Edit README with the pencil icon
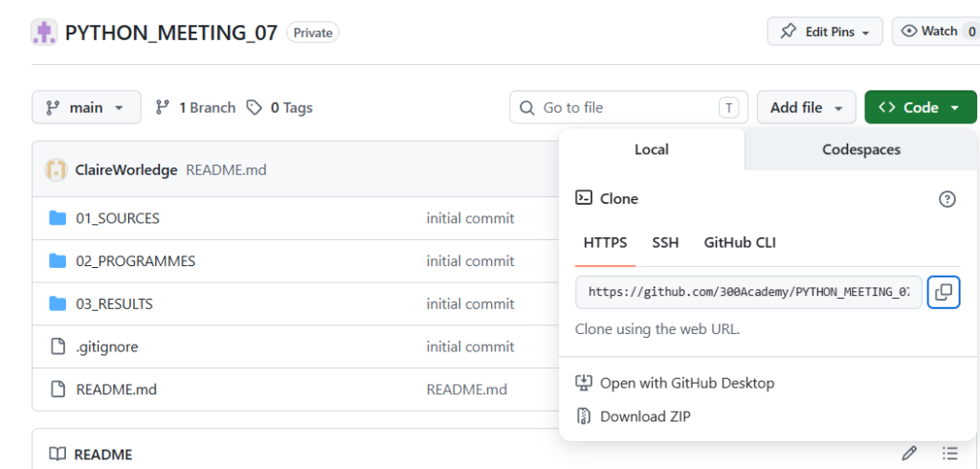Screen dimensions: 980x469 point(909,453)
